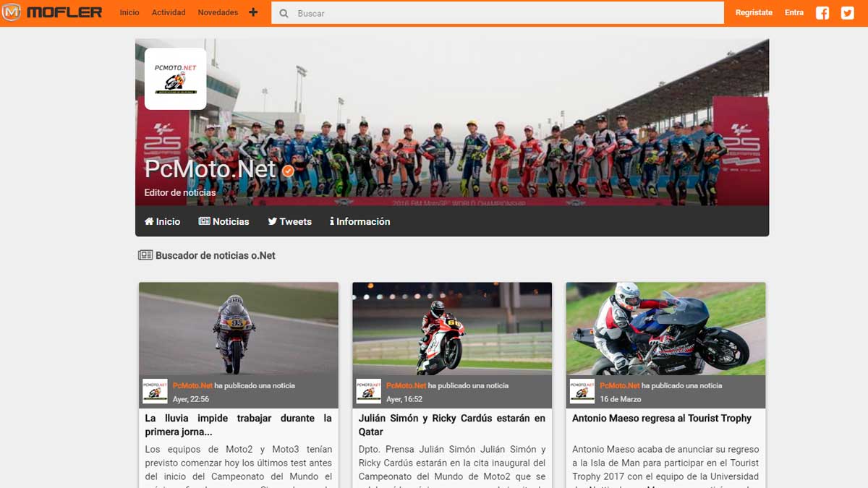Click the excerpt starting 'Dpto. Prensa Julián Simón'
The height and width of the screenshot is (488, 868).
[x=452, y=466]
